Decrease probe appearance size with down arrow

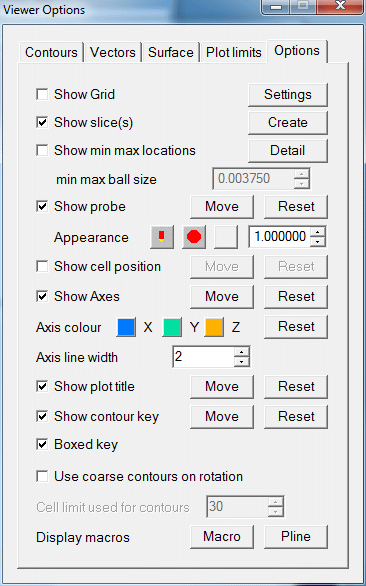click(317, 241)
